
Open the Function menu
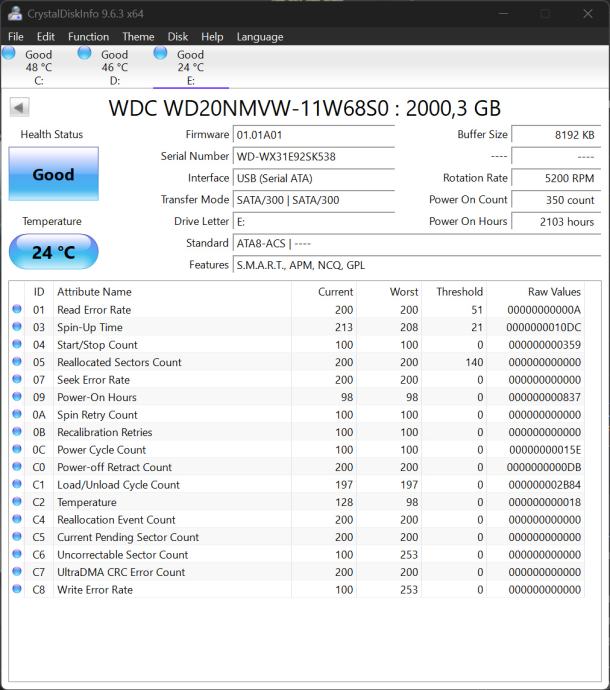coord(88,37)
